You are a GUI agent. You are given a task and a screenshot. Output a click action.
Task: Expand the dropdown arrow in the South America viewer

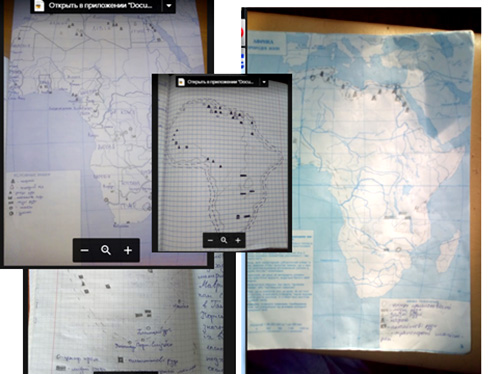click(x=264, y=82)
